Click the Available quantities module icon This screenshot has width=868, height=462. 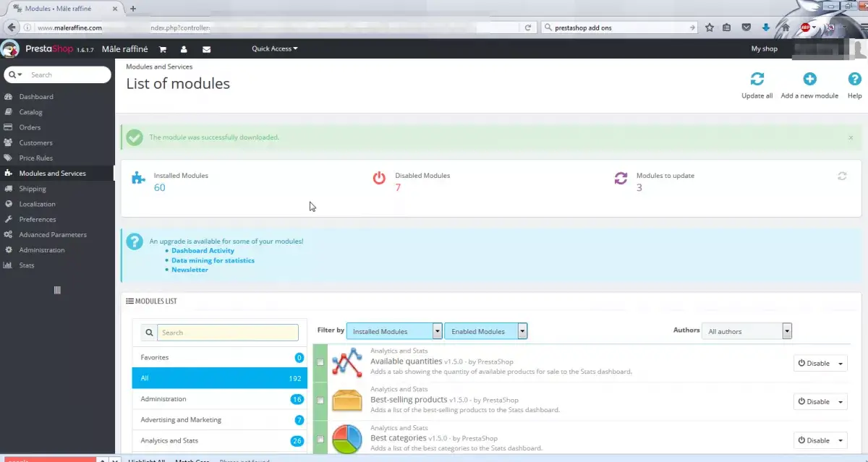(346, 362)
